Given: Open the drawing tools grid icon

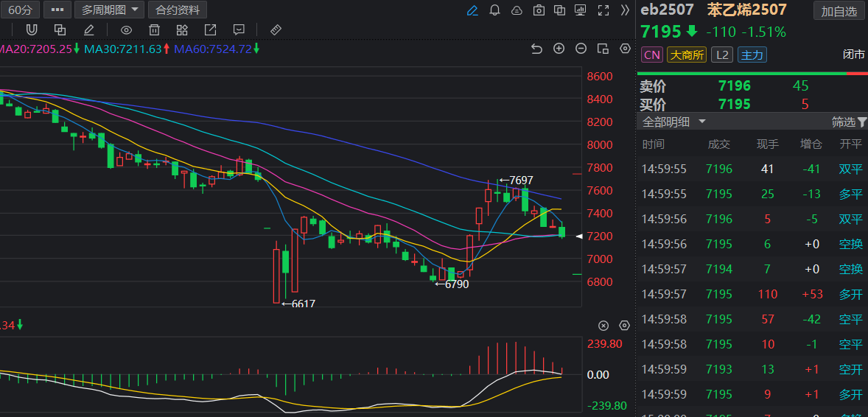Looking at the screenshot, I should 181,29.
